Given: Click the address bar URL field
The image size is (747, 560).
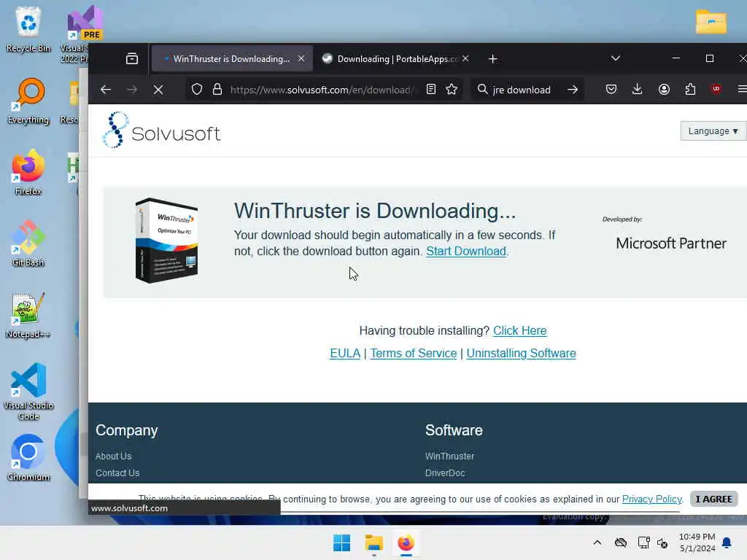Looking at the screenshot, I should tap(322, 90).
